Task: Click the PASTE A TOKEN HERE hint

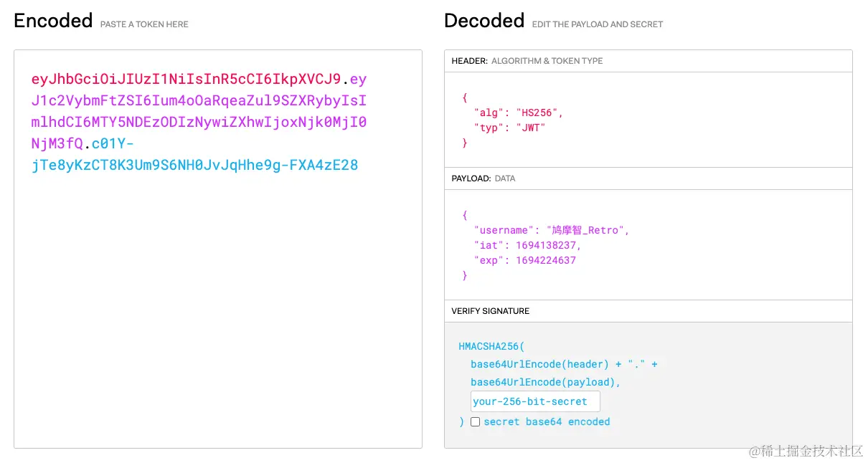Action: pyautogui.click(x=144, y=24)
